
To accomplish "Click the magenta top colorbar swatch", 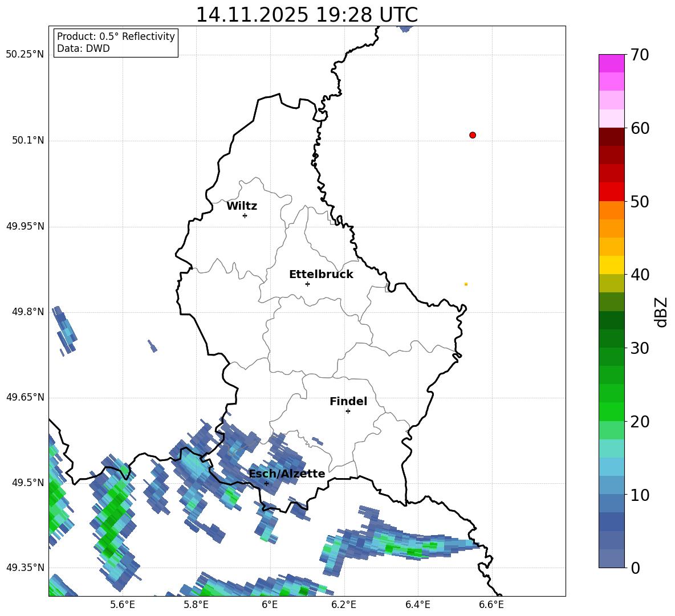I will (x=611, y=63).
